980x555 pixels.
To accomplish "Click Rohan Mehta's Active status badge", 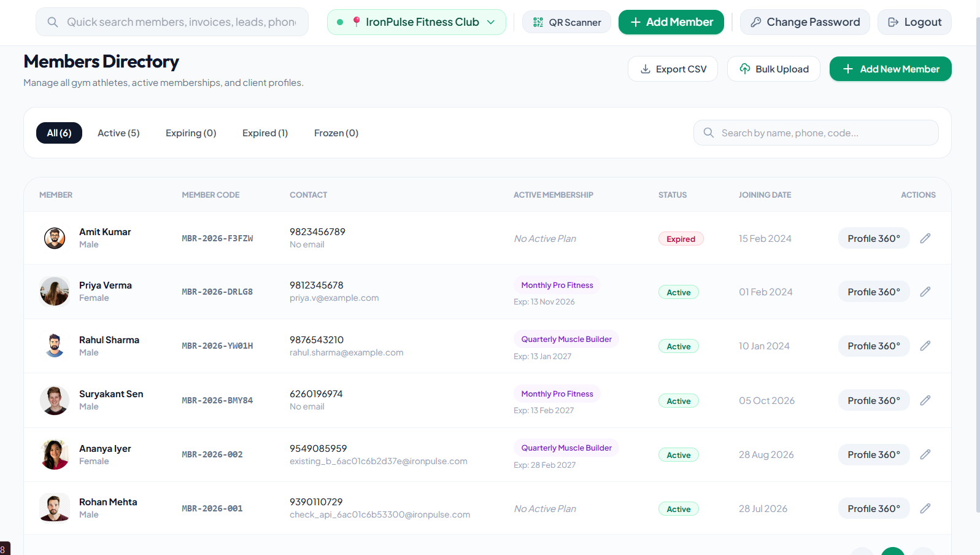I will click(x=679, y=509).
